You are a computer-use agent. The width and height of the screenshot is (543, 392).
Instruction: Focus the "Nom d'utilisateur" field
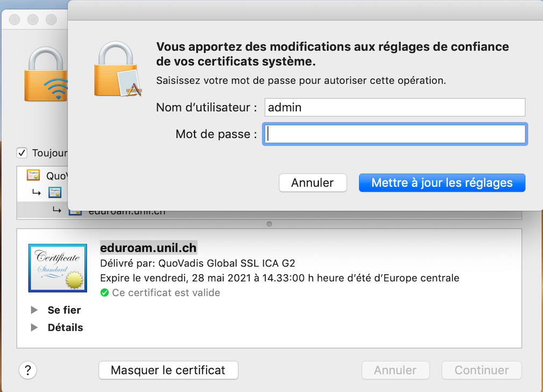pyautogui.click(x=395, y=107)
